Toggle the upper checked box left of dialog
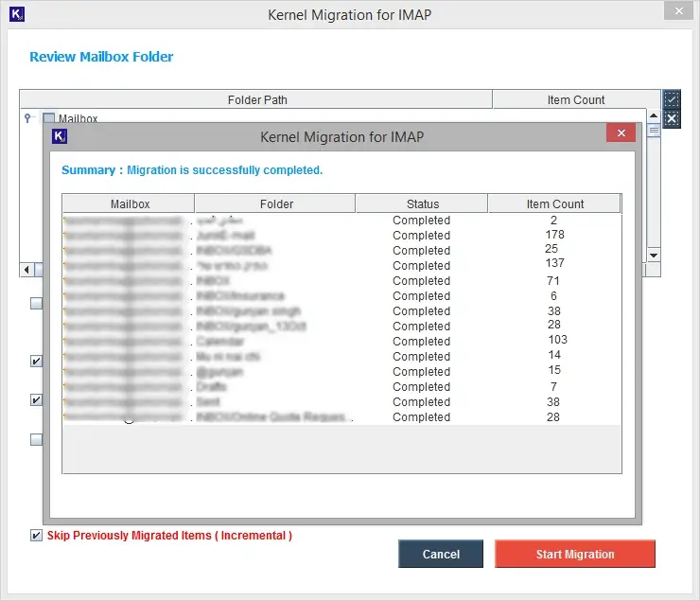The width and height of the screenshot is (700, 601). (x=36, y=361)
